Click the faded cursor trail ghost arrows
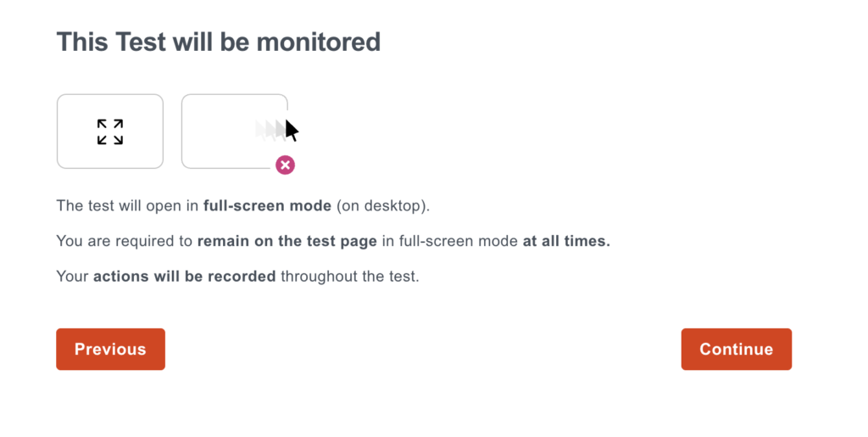The width and height of the screenshot is (868, 437). [270, 130]
